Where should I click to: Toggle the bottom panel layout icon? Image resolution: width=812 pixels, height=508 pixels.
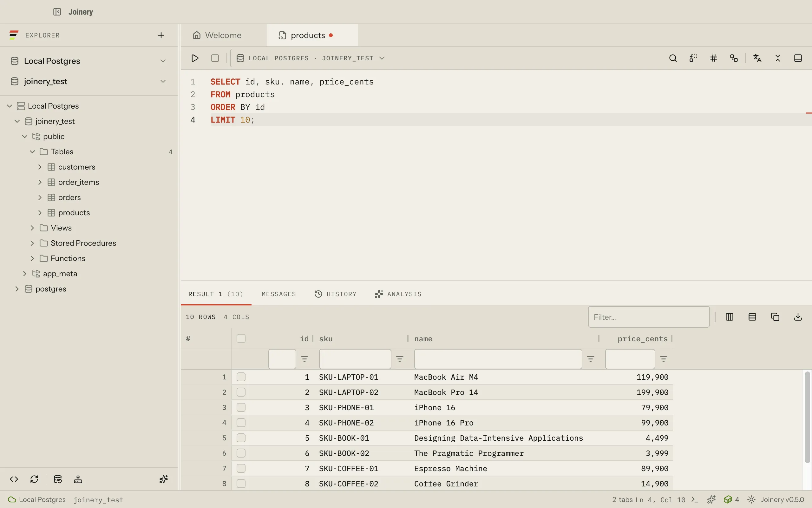point(798,58)
